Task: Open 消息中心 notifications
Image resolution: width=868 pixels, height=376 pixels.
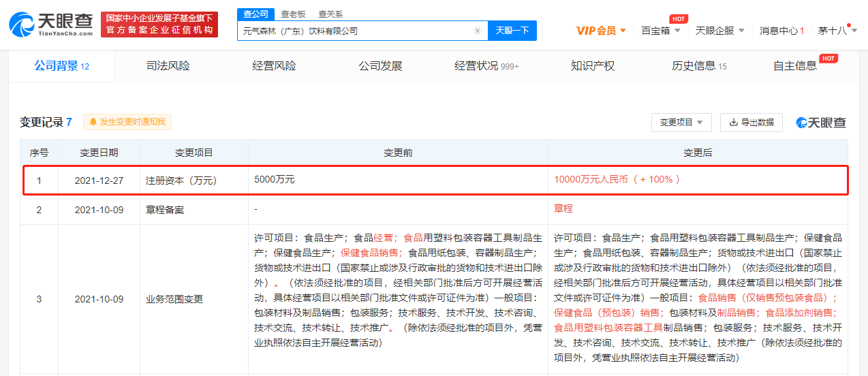Action: pos(782,31)
